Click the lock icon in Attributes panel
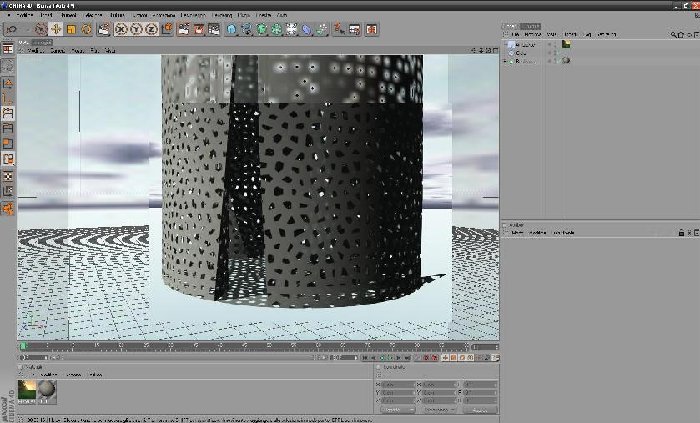The image size is (700, 423). click(681, 232)
